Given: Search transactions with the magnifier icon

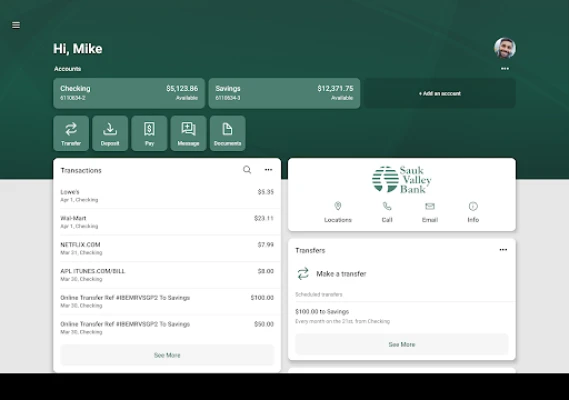Looking at the screenshot, I should point(247,170).
